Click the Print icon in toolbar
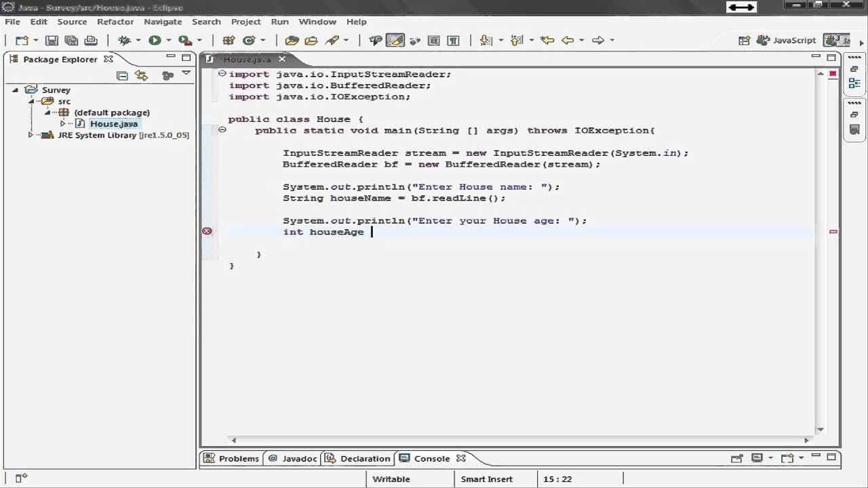868x488 pixels. coord(91,41)
